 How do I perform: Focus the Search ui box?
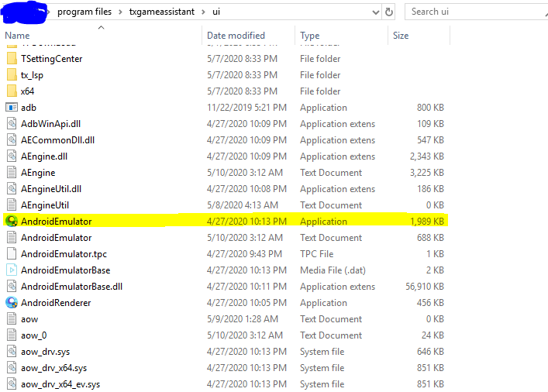point(476,12)
